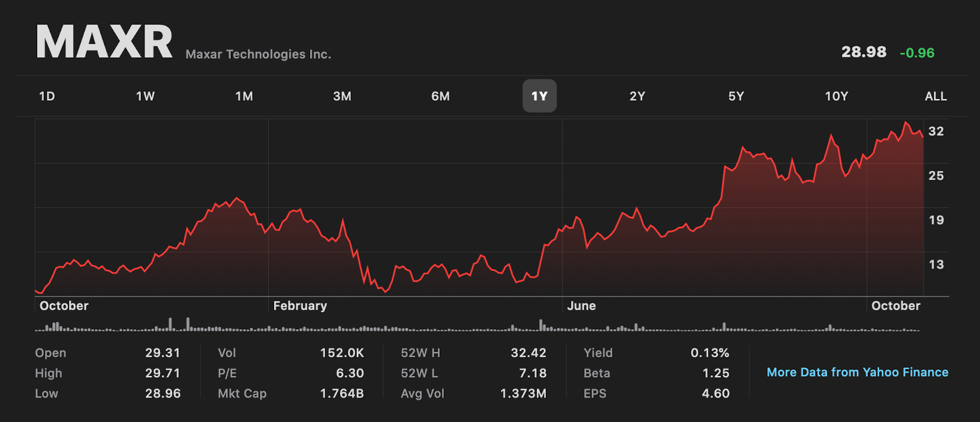This screenshot has width=980, height=422.
Task: Click the Avg Vol value 1.373M
Action: click(524, 394)
